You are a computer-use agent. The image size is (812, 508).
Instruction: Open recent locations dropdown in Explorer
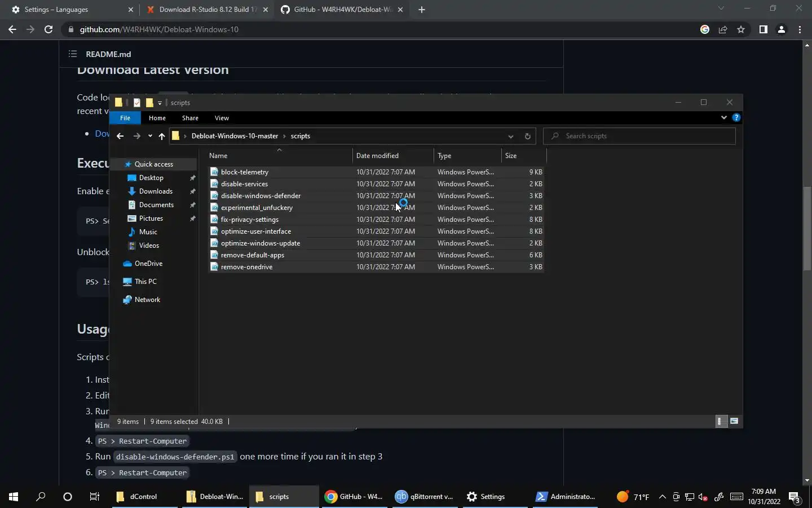[150, 136]
